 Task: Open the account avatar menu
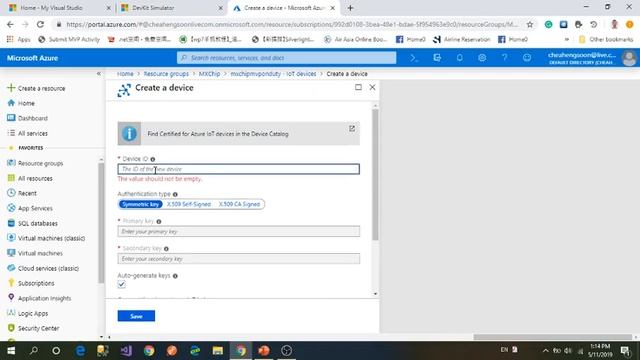coord(629,58)
